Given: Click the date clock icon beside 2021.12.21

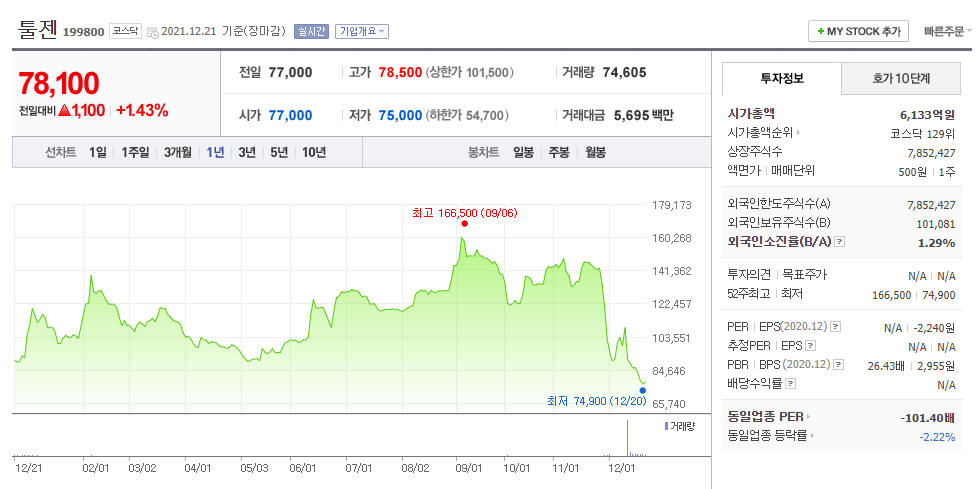Looking at the screenshot, I should pos(153,32).
